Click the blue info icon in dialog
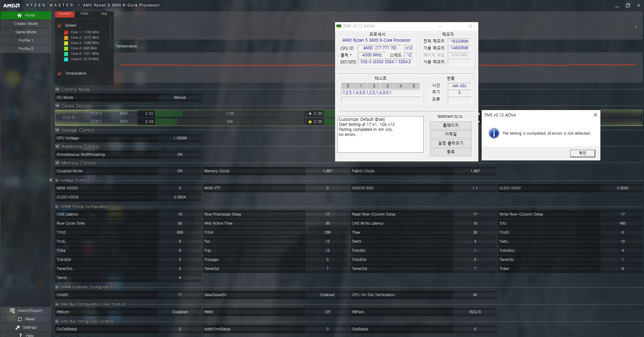 [494, 133]
